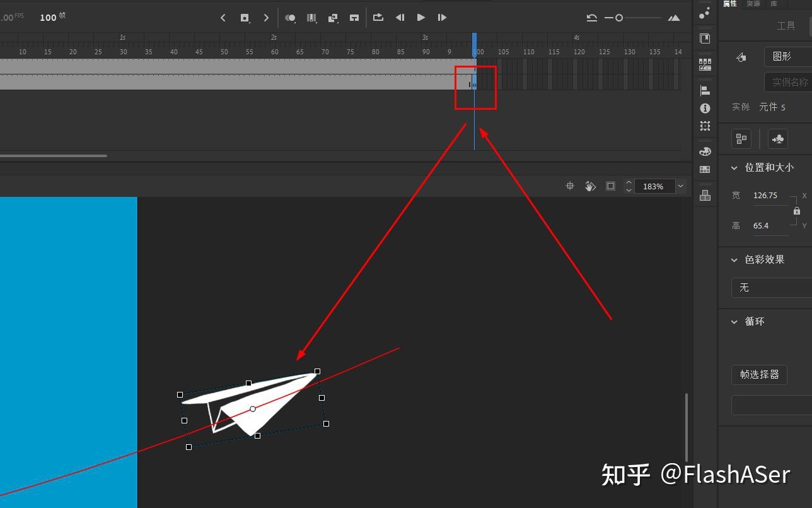
Task: Open the Info panel icon
Action: coord(705,109)
